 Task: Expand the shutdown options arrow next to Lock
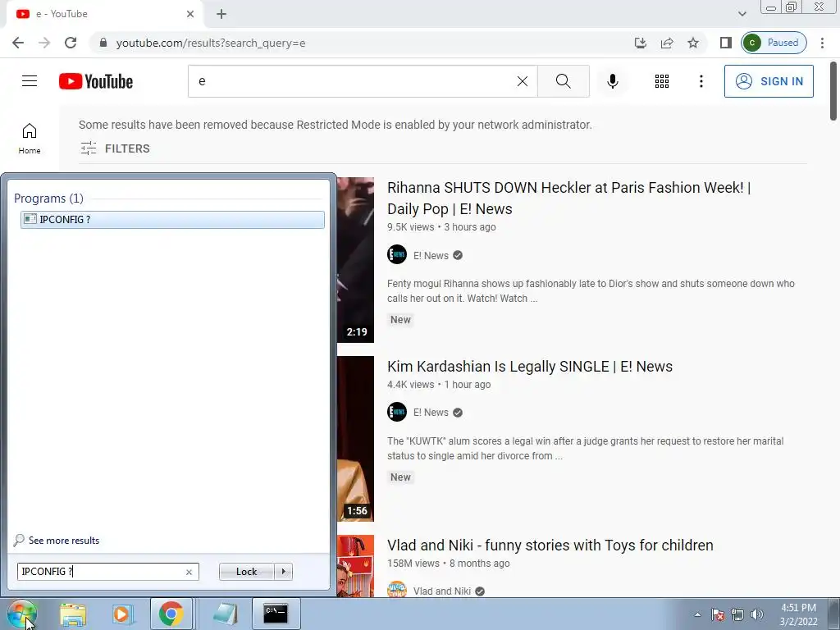[283, 572]
